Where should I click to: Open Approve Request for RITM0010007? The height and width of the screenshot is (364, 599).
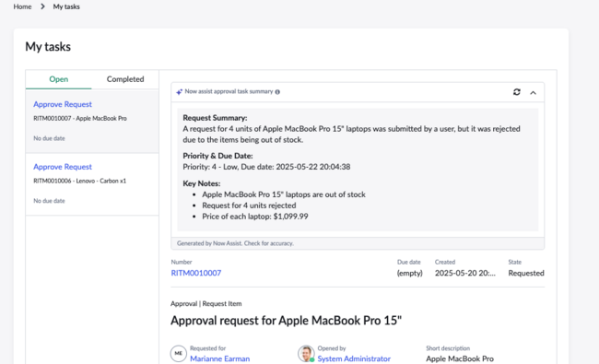pos(63,104)
